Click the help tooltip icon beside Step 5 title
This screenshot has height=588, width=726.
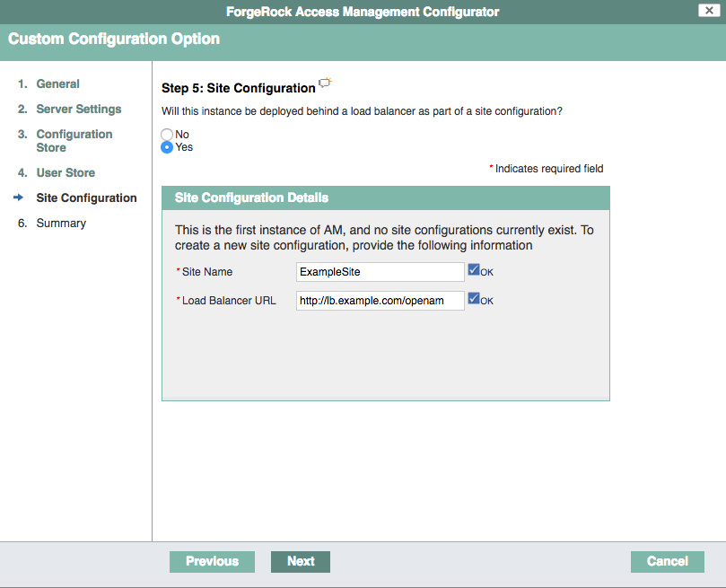coord(326,83)
